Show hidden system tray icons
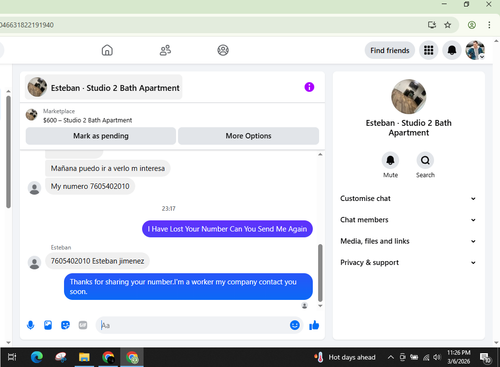 [x=391, y=357]
